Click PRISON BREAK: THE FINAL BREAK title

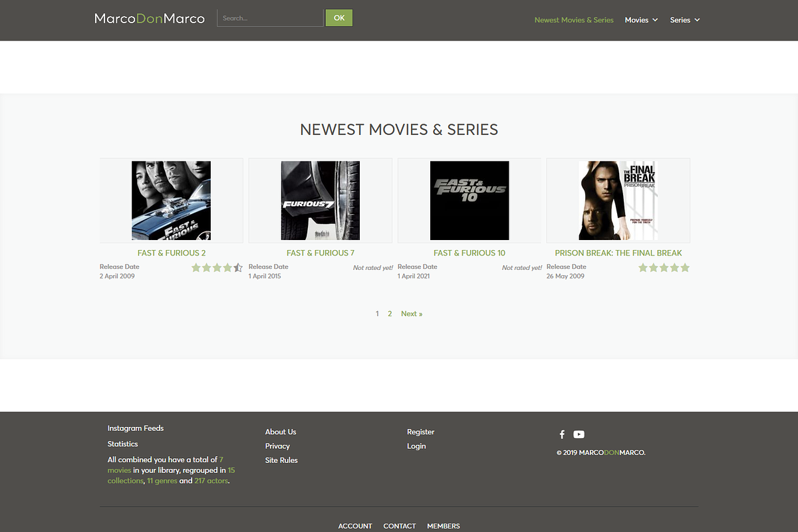(x=618, y=253)
